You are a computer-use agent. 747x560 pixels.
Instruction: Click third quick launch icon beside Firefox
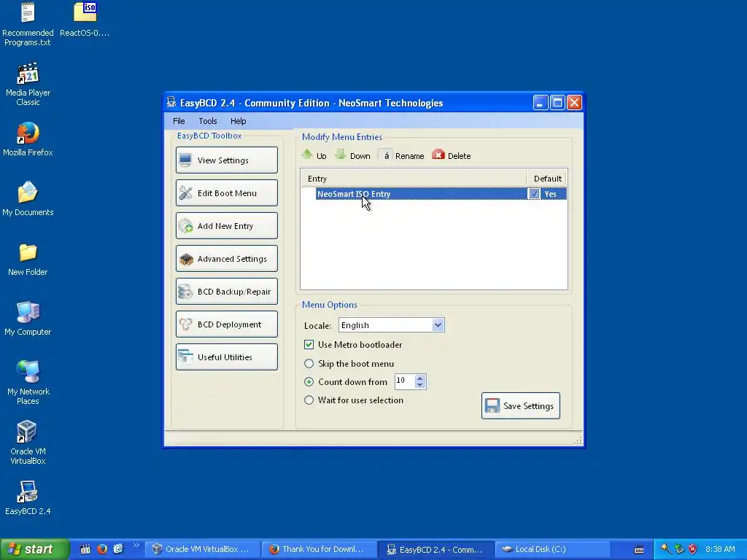pos(118,549)
